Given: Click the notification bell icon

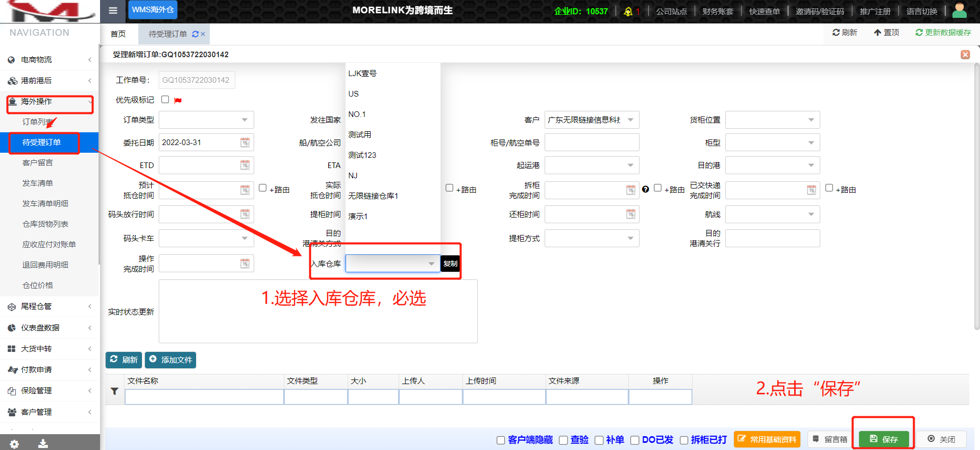Looking at the screenshot, I should pos(628,11).
